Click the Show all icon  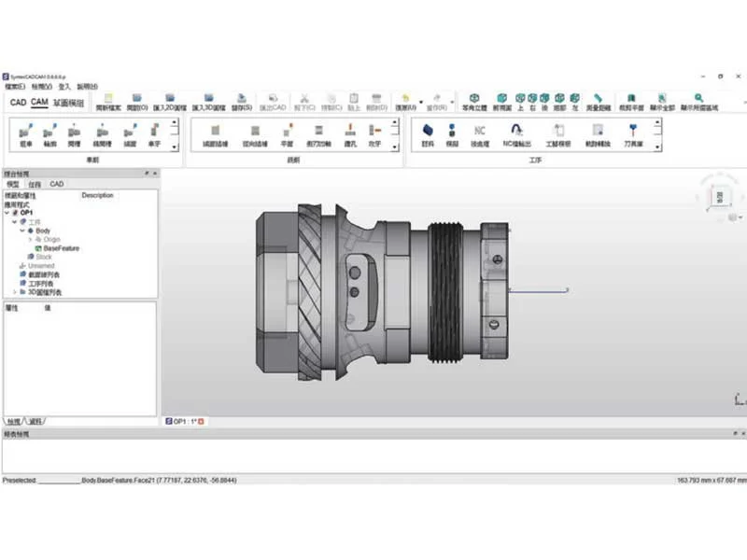coord(662,98)
